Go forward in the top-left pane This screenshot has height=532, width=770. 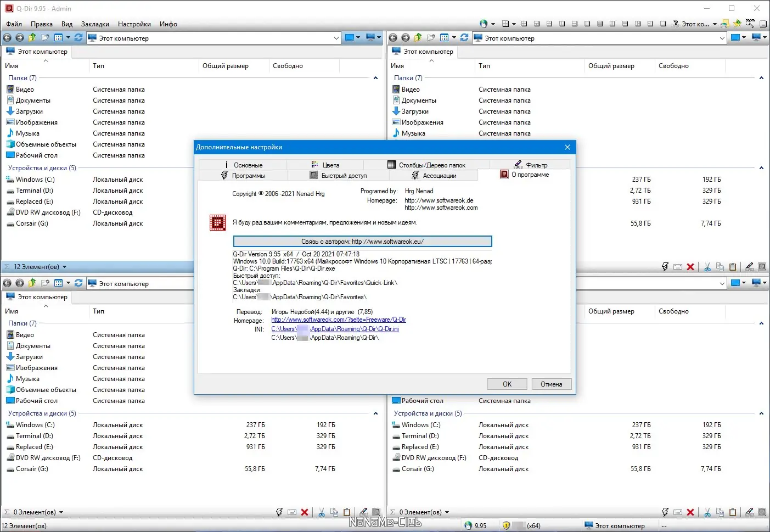click(20, 38)
